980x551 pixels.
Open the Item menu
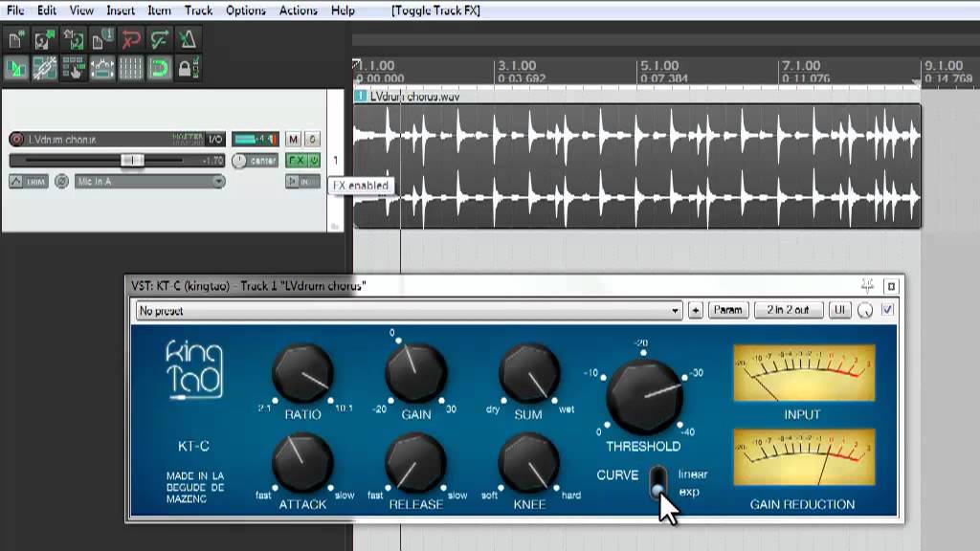tap(159, 10)
